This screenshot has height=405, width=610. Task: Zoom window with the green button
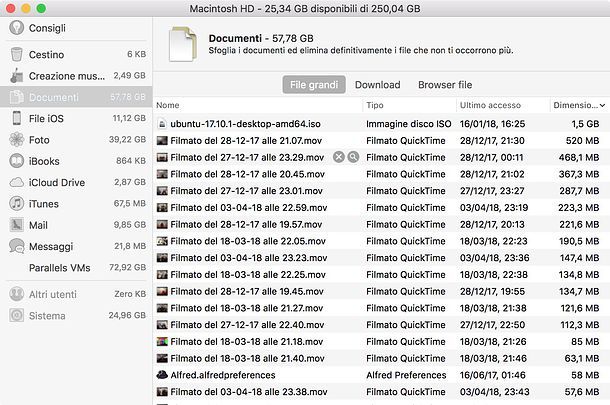tap(41, 8)
